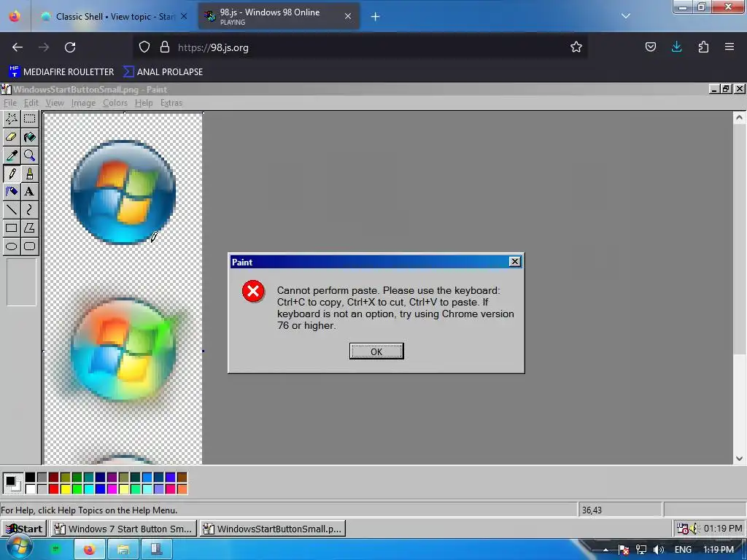Show hidden system tray icons
The width and height of the screenshot is (747, 560).
click(605, 550)
